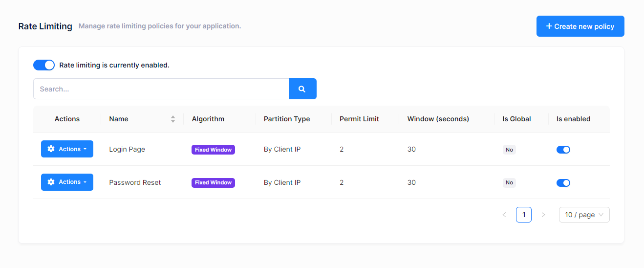644x268 pixels.
Task: Disable the Login Page policy switch
Action: click(563, 150)
